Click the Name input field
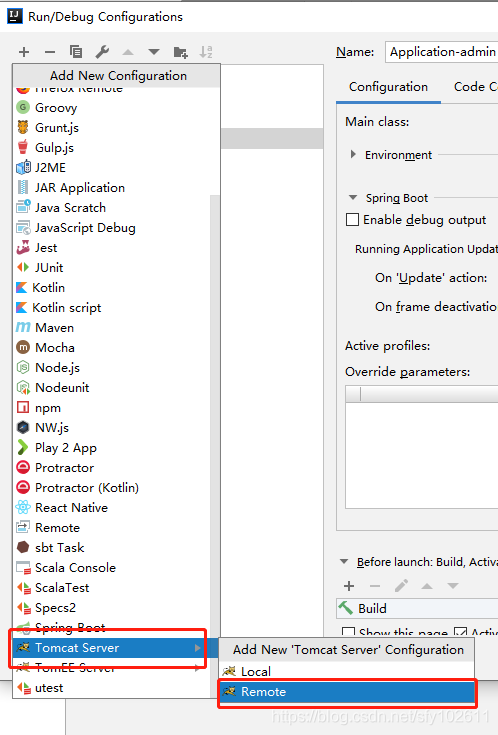This screenshot has height=735, width=498. [x=441, y=52]
